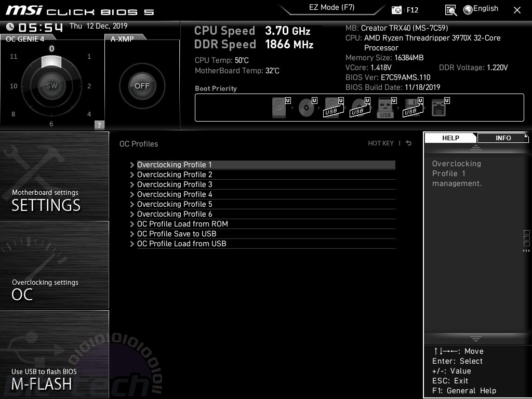
Task: Expand OC Profile Load from ROM arrow
Action: [x=132, y=224]
